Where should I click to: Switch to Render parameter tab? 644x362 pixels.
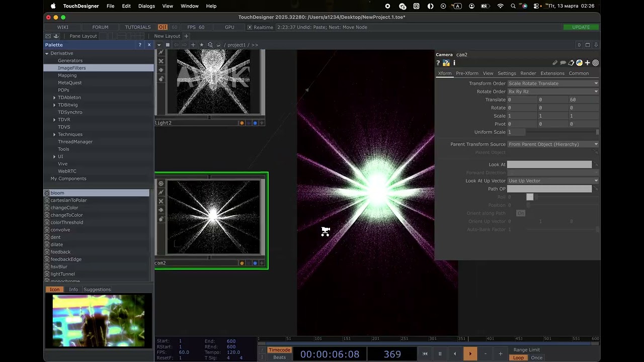[528, 73]
